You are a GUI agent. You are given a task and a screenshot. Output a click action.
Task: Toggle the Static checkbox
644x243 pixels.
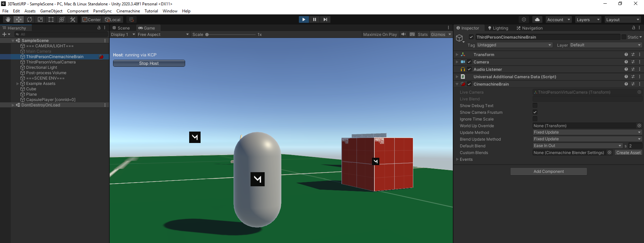[x=624, y=37]
